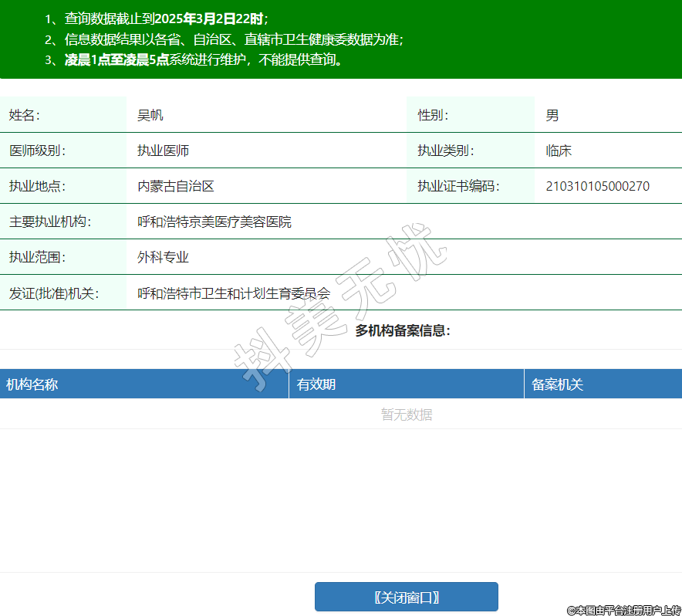
Task: Click the 外科专业 practice scope value
Action: click(x=163, y=258)
